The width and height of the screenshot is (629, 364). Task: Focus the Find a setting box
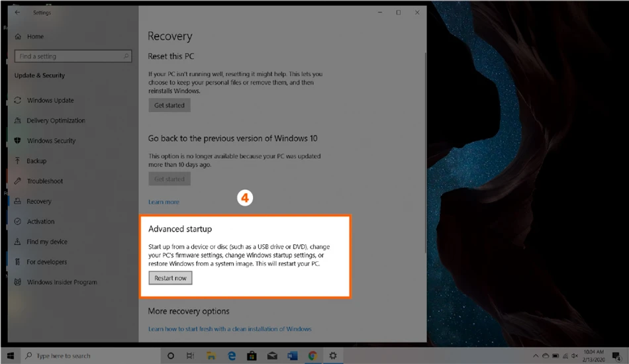click(x=73, y=56)
